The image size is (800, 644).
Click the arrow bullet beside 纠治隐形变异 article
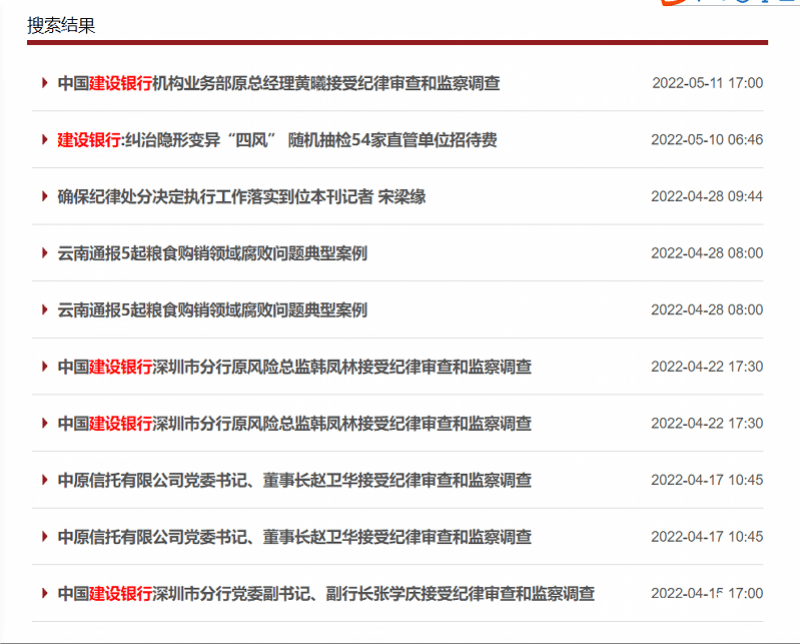pyautogui.click(x=45, y=139)
